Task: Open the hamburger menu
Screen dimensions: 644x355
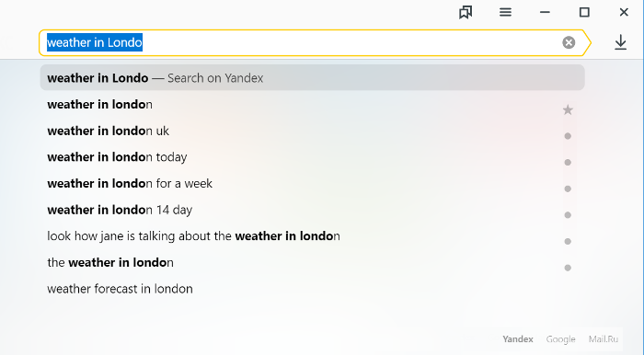Action: (505, 12)
